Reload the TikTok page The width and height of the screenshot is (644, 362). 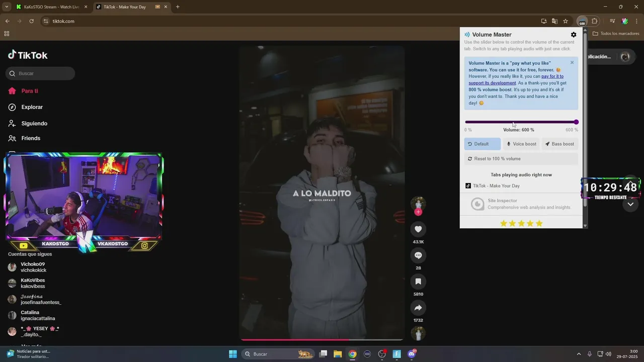(31, 21)
